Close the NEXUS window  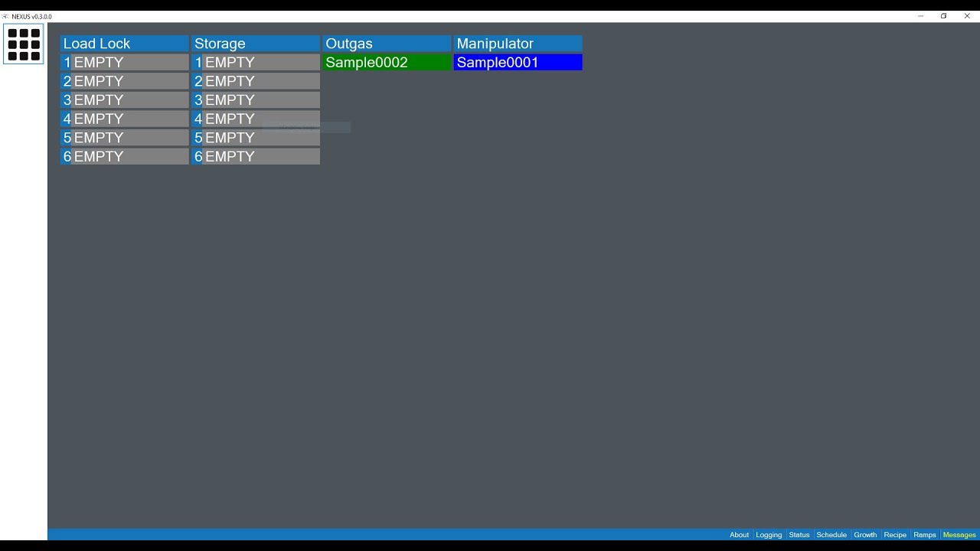coord(967,16)
